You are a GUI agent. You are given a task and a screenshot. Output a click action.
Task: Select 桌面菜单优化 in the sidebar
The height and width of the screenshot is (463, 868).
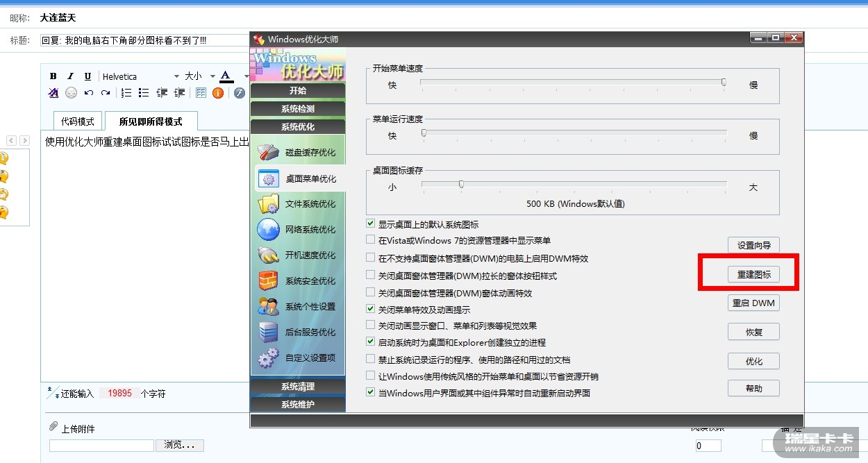[x=299, y=178]
